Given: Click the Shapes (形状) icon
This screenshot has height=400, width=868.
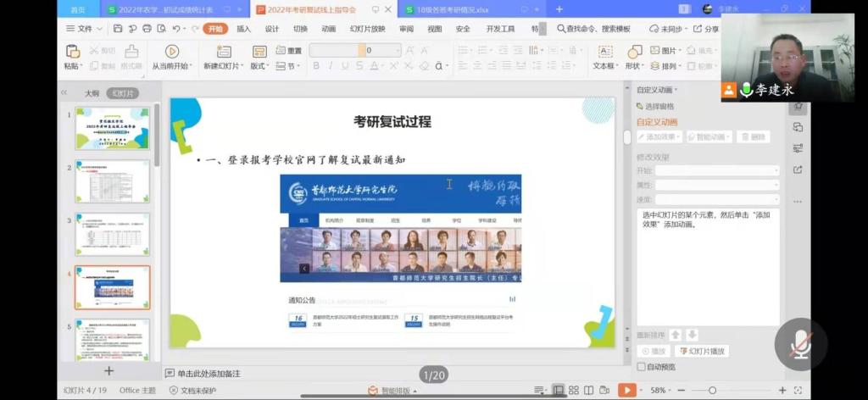Looking at the screenshot, I should click(633, 52).
